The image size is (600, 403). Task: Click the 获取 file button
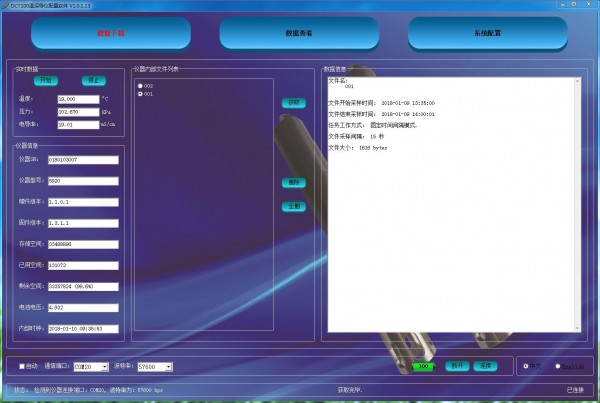pyautogui.click(x=293, y=102)
